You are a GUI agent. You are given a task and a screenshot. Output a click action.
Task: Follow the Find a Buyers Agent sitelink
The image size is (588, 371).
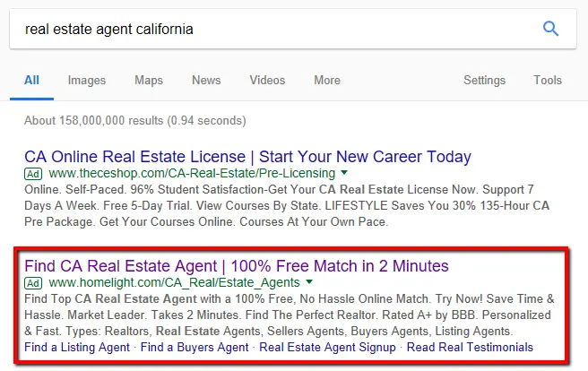pos(195,347)
